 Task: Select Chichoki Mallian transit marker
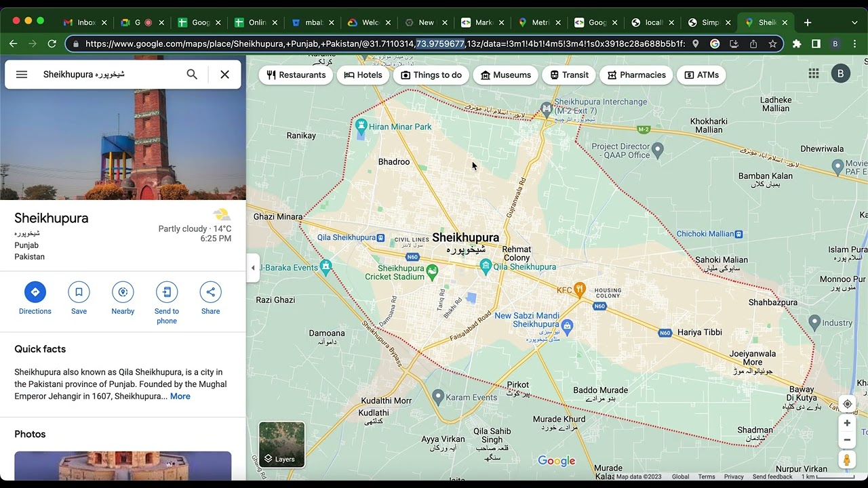pyautogui.click(x=738, y=235)
